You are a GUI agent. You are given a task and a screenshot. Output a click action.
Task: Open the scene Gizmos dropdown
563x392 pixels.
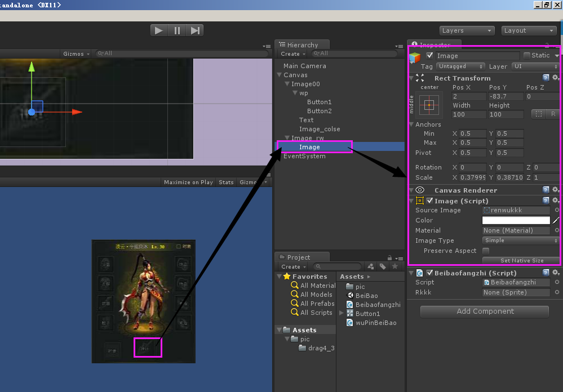tap(76, 54)
